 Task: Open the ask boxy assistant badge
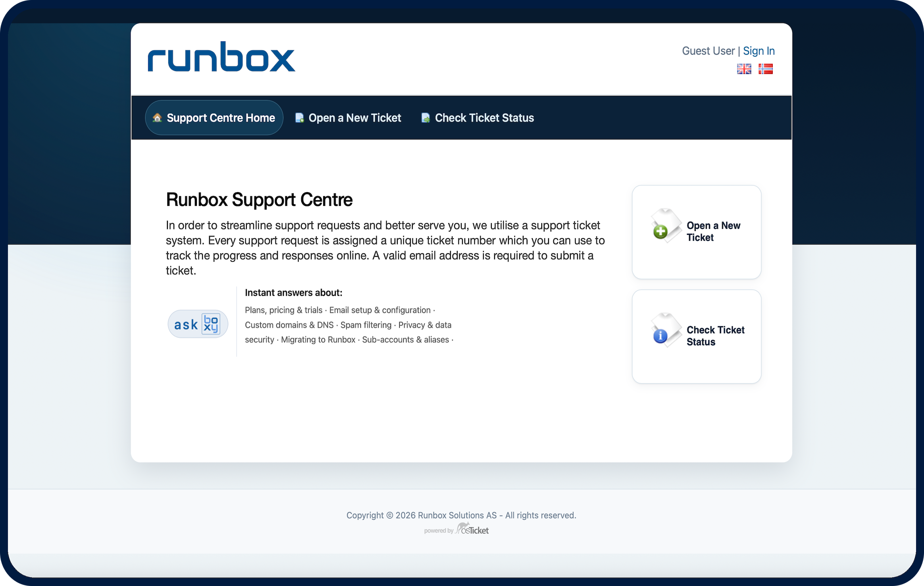tap(198, 324)
